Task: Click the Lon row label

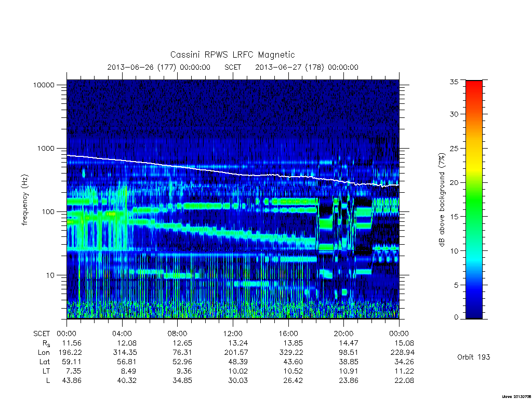Action: click(x=44, y=353)
